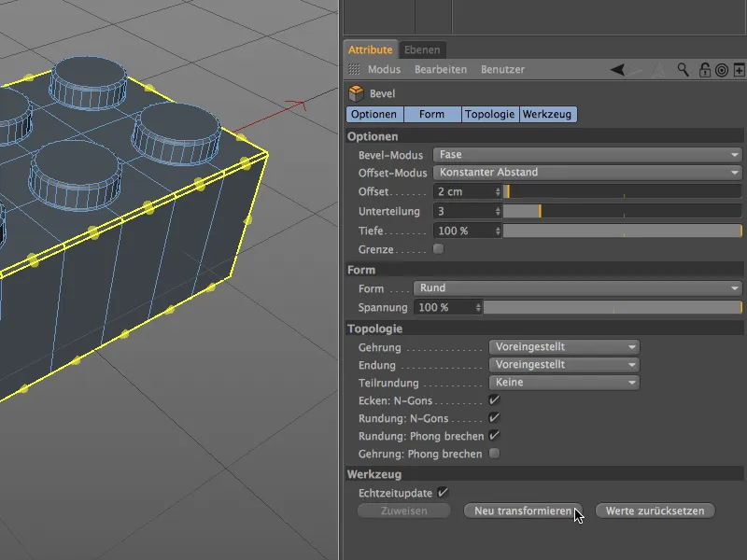Click the Form section header

(x=544, y=270)
